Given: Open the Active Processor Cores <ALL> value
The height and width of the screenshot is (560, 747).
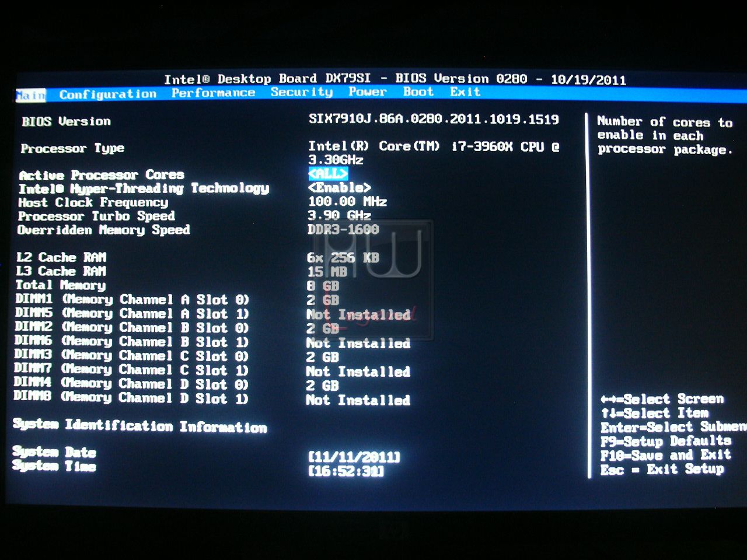Looking at the screenshot, I should (328, 173).
